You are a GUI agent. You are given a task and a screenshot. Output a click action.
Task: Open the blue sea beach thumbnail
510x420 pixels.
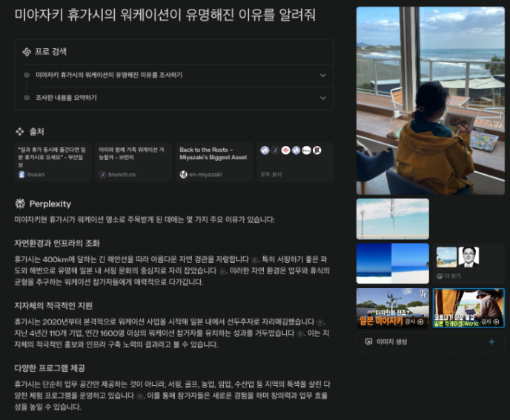(x=393, y=264)
